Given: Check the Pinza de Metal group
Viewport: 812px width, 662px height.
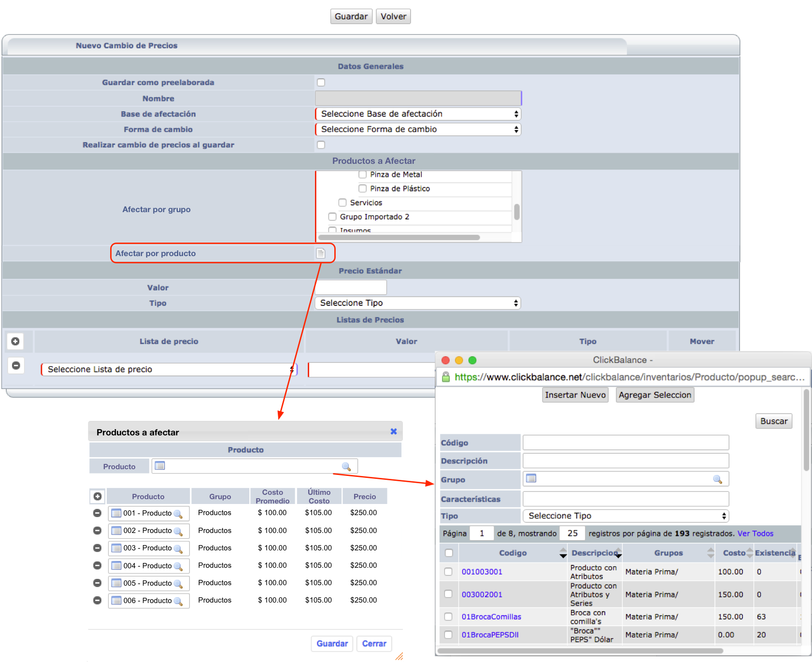Looking at the screenshot, I should (363, 174).
